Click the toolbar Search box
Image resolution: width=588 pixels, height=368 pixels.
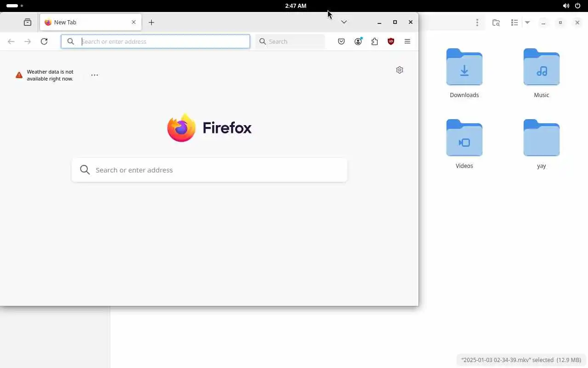point(290,41)
